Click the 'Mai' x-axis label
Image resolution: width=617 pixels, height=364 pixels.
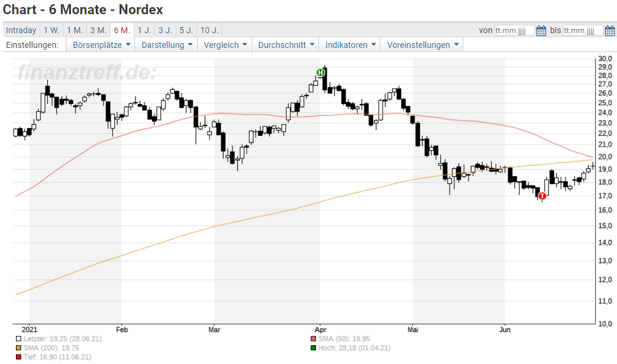[x=413, y=330]
